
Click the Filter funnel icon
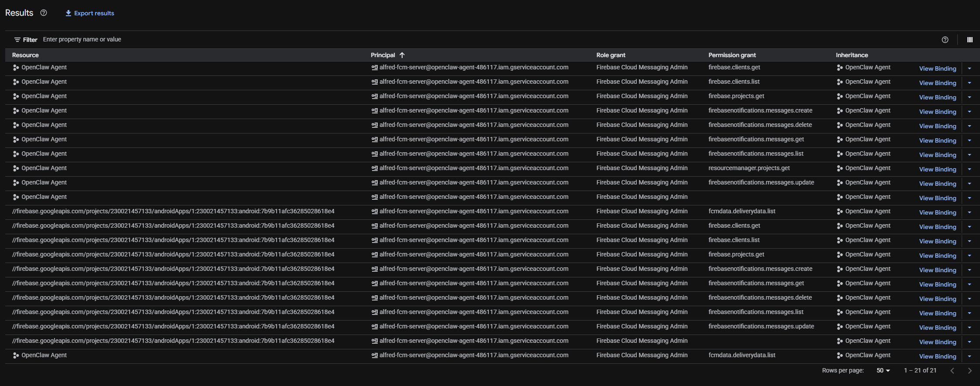[17, 40]
